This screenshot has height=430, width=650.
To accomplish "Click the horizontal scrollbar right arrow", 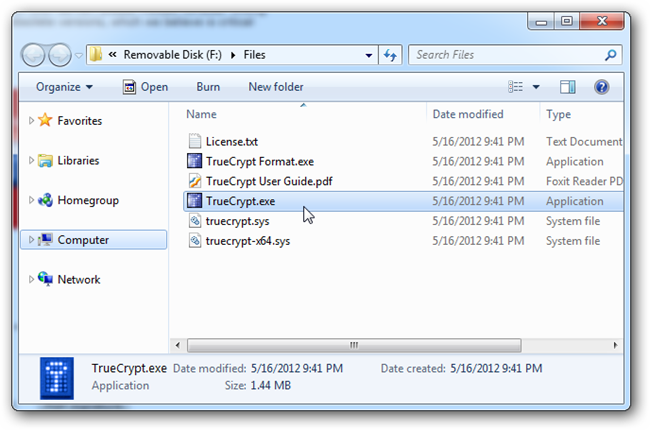I will pyautogui.click(x=615, y=345).
